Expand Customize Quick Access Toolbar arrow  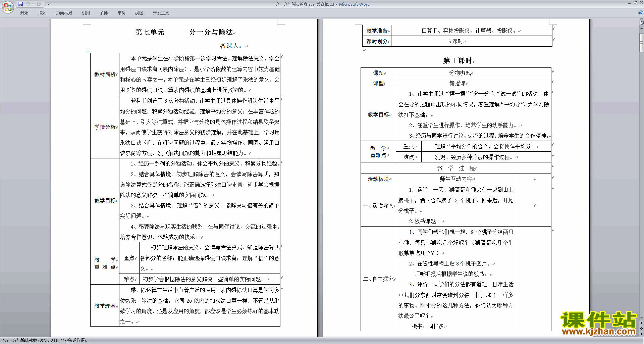(x=48, y=4)
